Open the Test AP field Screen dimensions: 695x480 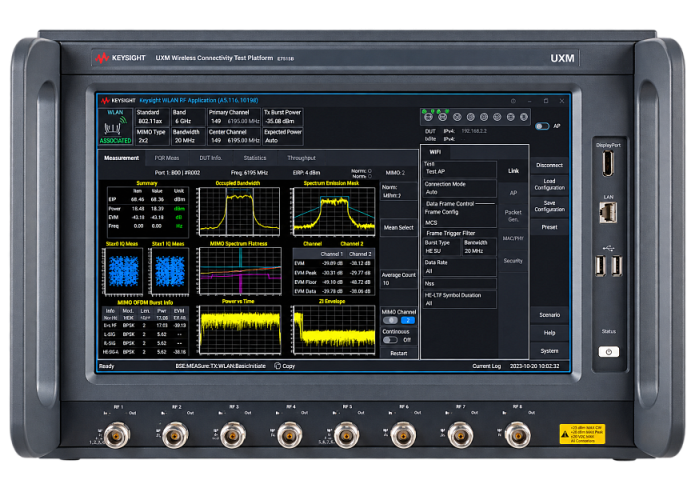pos(459,169)
